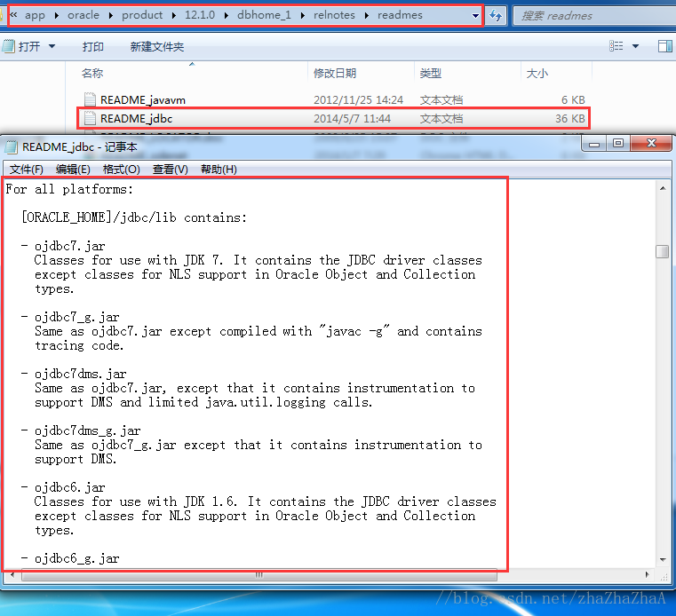Open the 查看(V) menu in Notepad
Image resolution: width=676 pixels, height=616 pixels.
tap(171, 170)
